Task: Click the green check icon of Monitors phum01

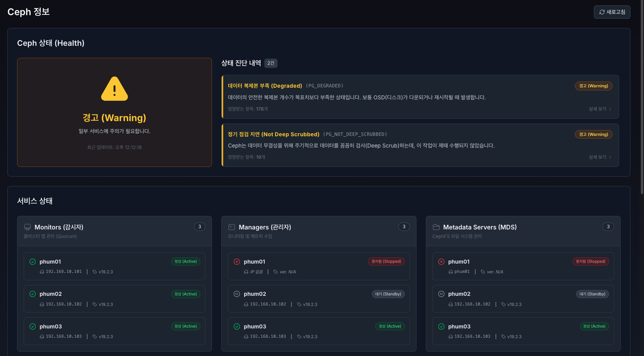Action: (x=33, y=262)
